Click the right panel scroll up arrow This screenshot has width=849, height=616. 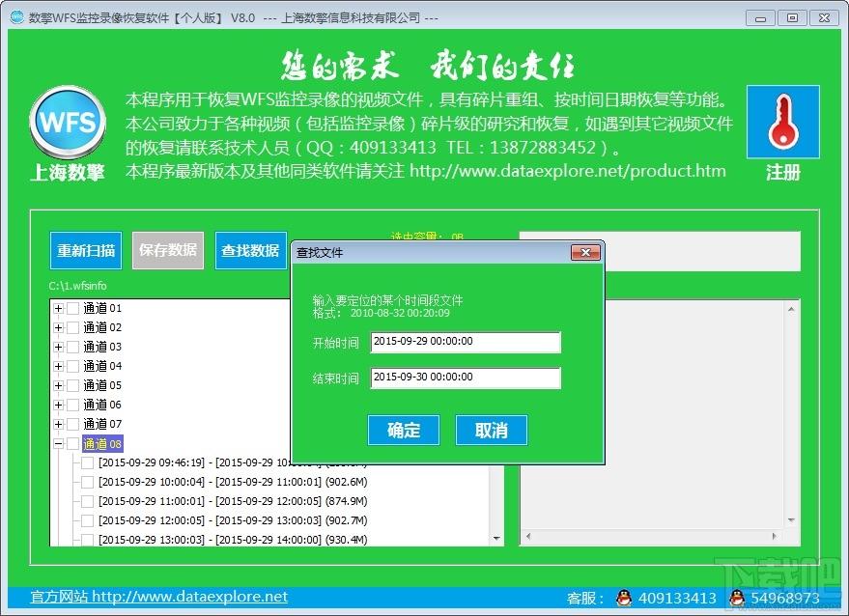(x=791, y=310)
